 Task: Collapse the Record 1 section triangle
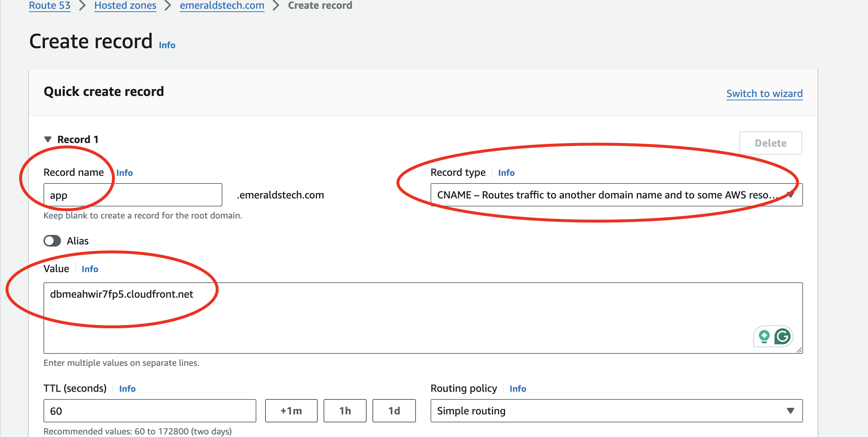(x=48, y=139)
